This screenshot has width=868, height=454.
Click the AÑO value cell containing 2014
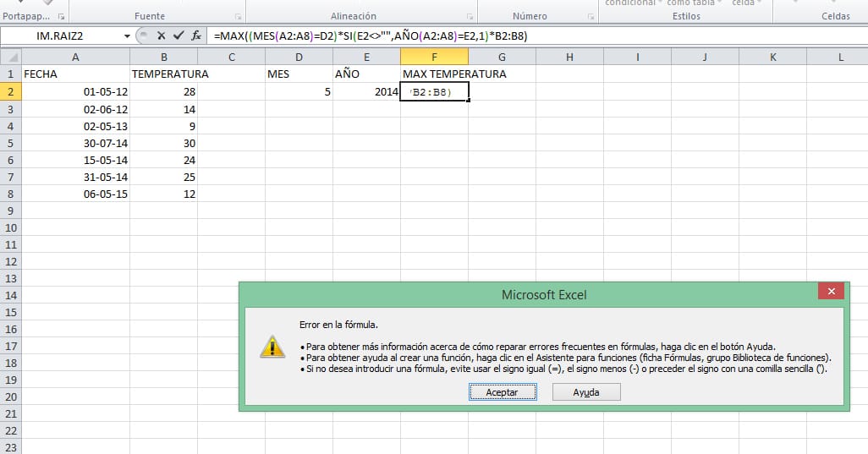(x=366, y=92)
